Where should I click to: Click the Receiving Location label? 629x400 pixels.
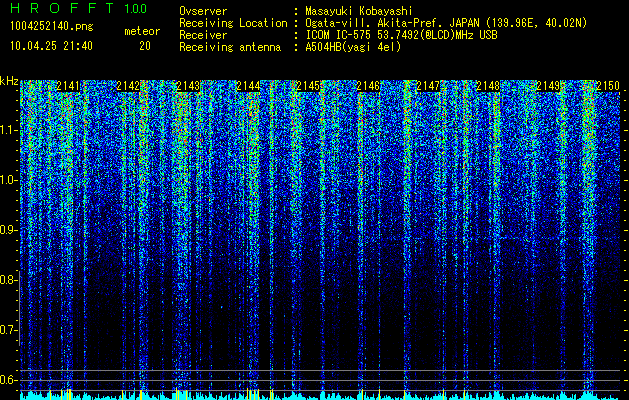(233, 23)
